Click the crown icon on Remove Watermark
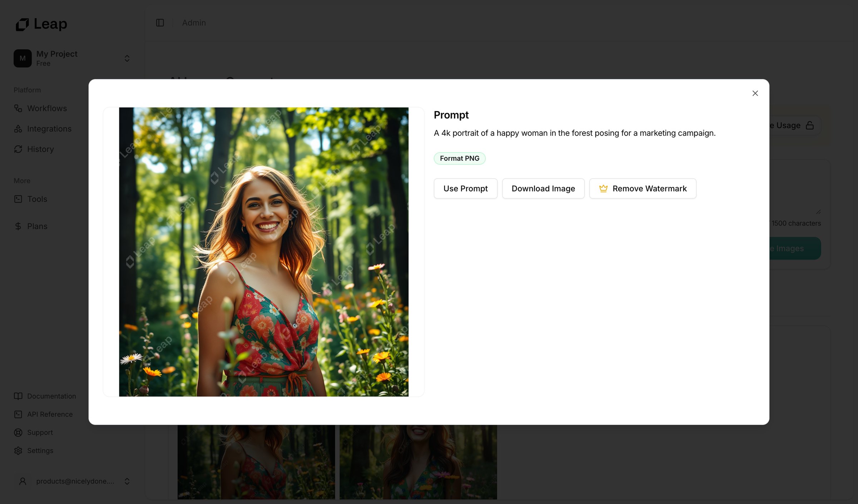Viewport: 858px width, 504px height. coord(603,188)
